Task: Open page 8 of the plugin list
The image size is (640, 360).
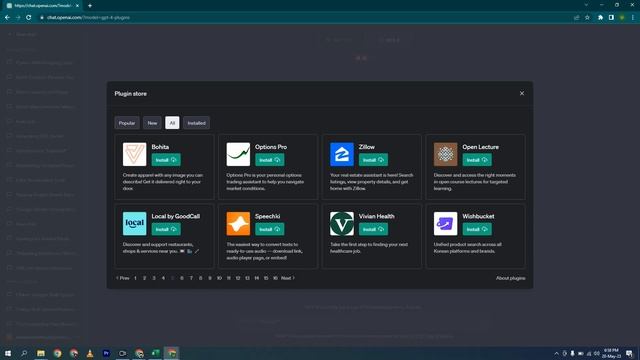Action: coord(200,278)
